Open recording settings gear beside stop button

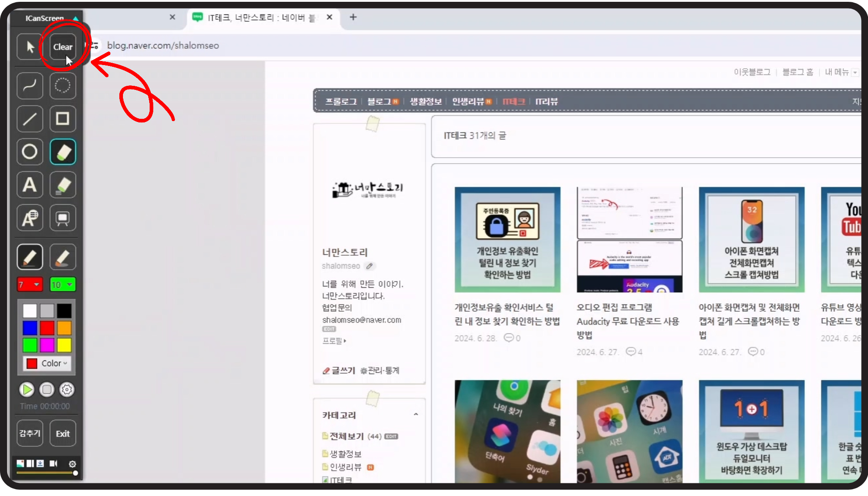(67, 389)
